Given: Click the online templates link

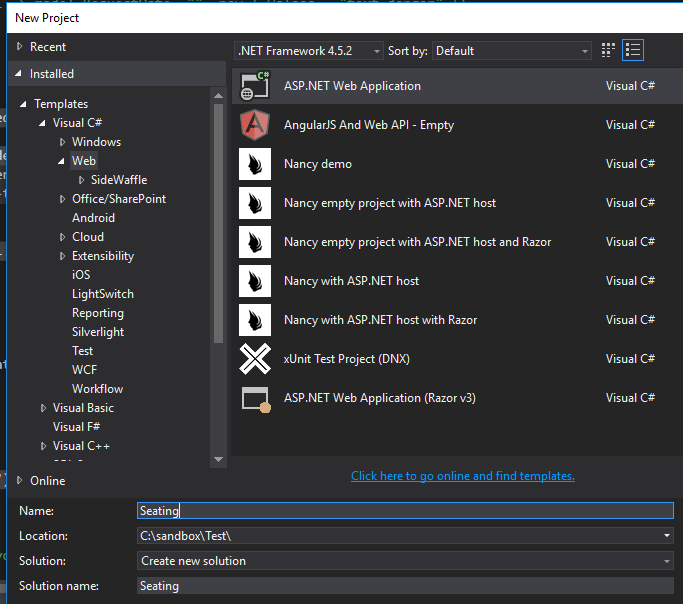Looking at the screenshot, I should click(463, 476).
